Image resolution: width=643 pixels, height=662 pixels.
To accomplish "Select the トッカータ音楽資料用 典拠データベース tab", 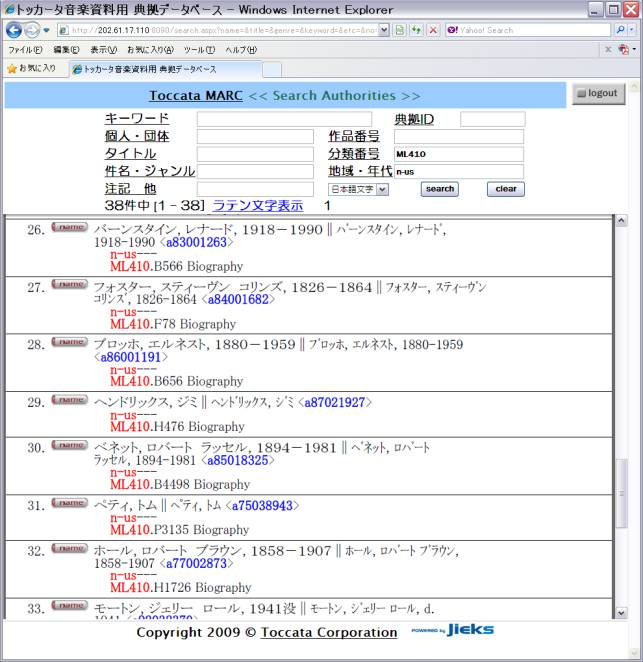I will [x=165, y=69].
